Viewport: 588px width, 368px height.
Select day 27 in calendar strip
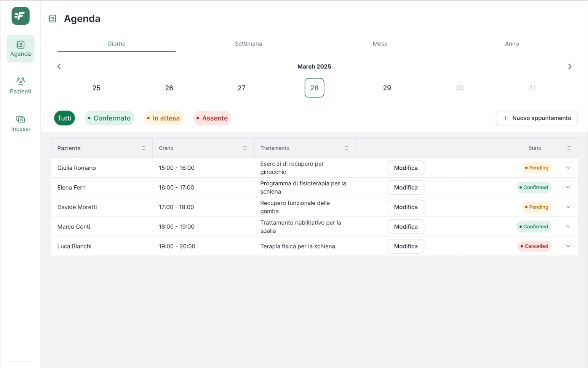pos(242,88)
